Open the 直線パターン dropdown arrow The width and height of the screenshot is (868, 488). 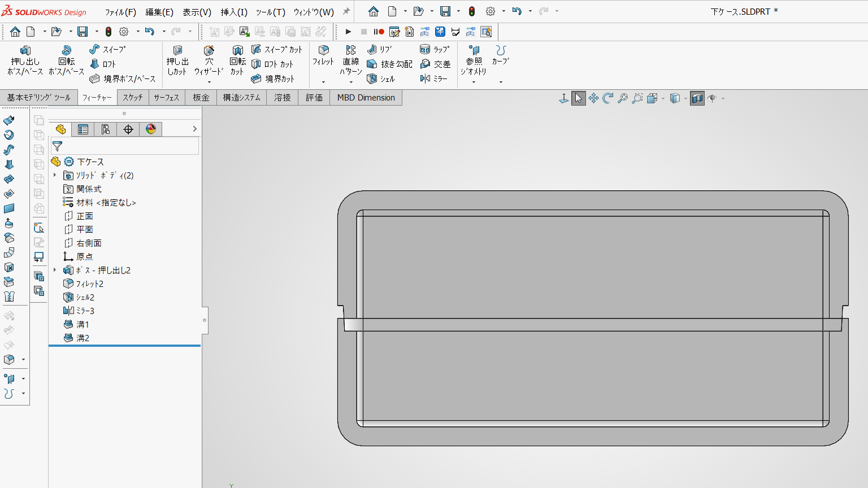click(x=351, y=82)
